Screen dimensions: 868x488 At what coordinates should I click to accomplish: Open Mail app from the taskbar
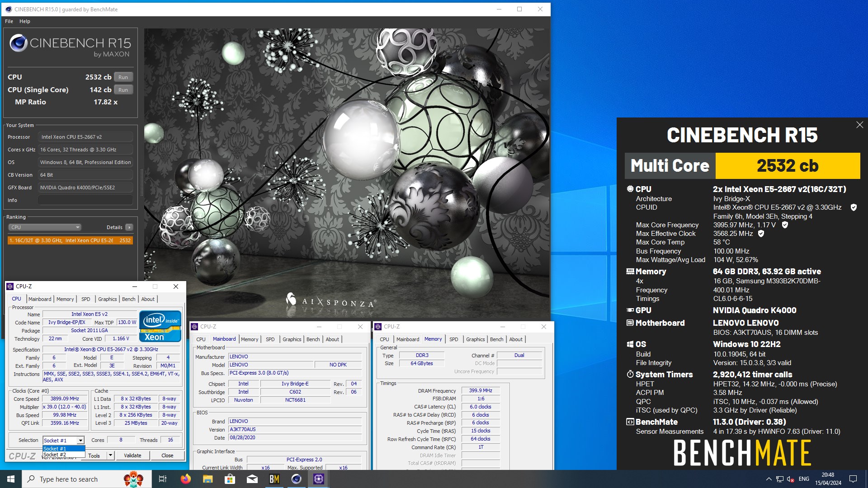coord(252,479)
